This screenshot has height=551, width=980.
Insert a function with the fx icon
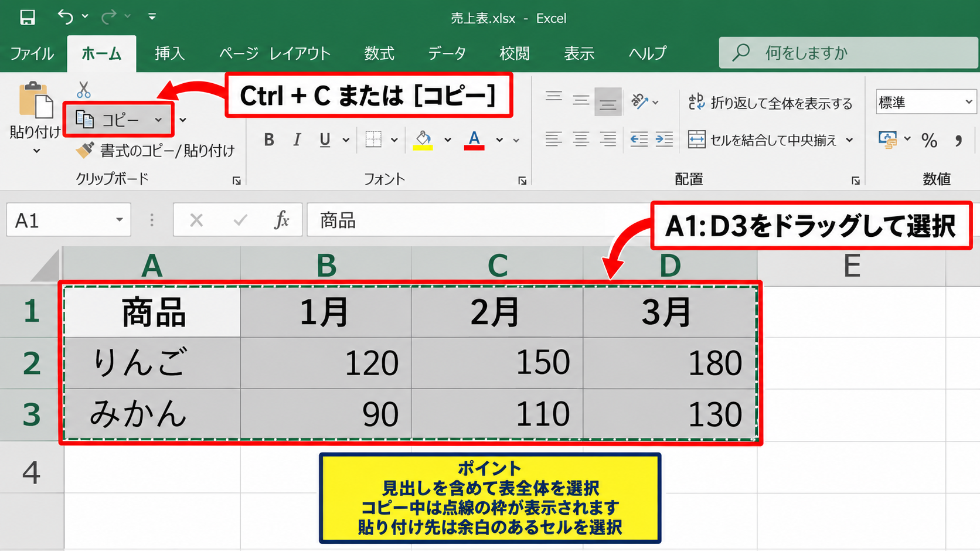click(281, 220)
